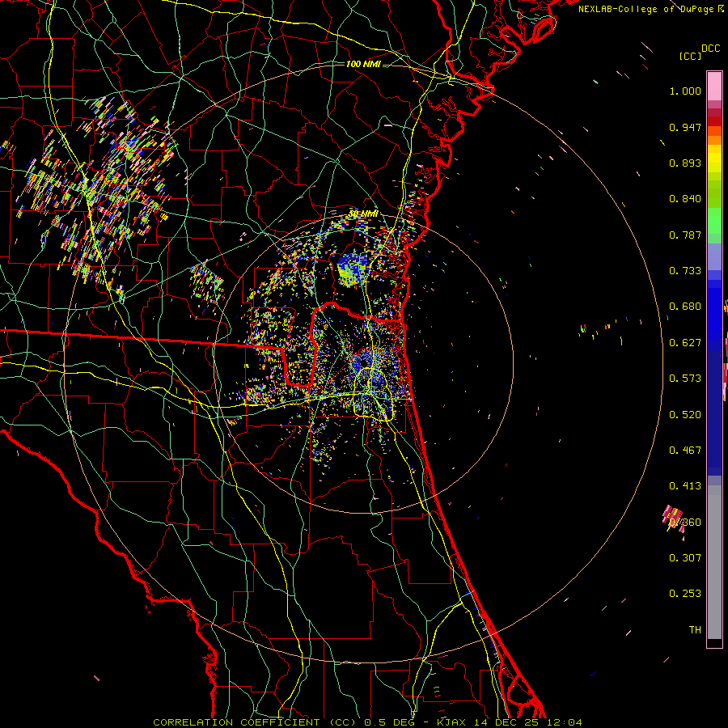Click the NEXLAB-College of DuPage header text
The height and width of the screenshot is (728, 728).
651,9
